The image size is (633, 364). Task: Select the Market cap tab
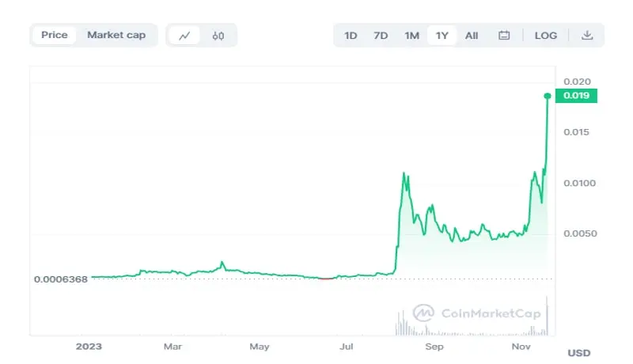pos(116,35)
